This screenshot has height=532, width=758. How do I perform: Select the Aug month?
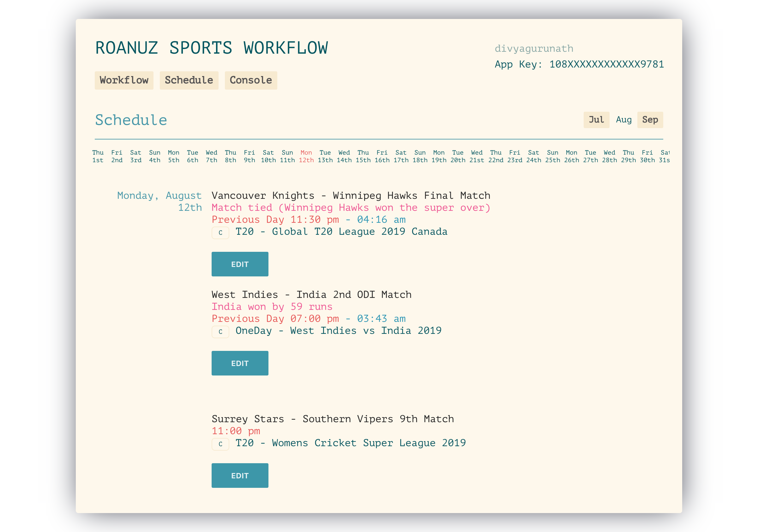pos(624,120)
